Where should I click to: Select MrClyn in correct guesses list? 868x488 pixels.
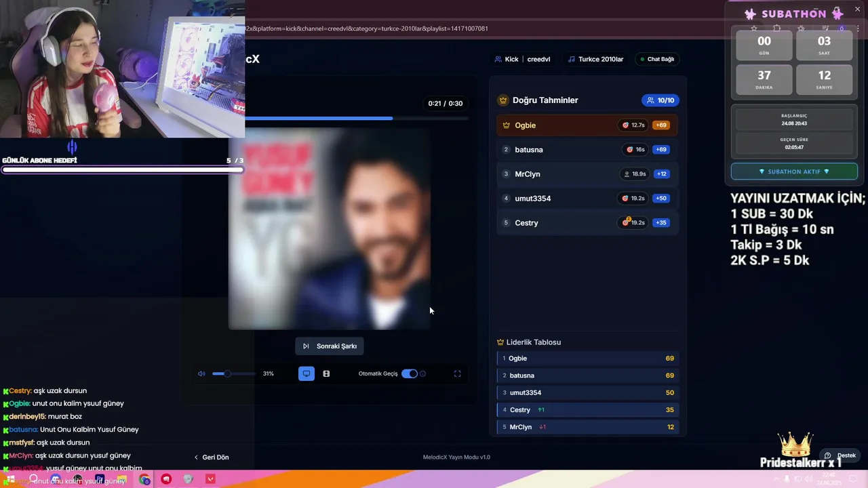tap(587, 174)
